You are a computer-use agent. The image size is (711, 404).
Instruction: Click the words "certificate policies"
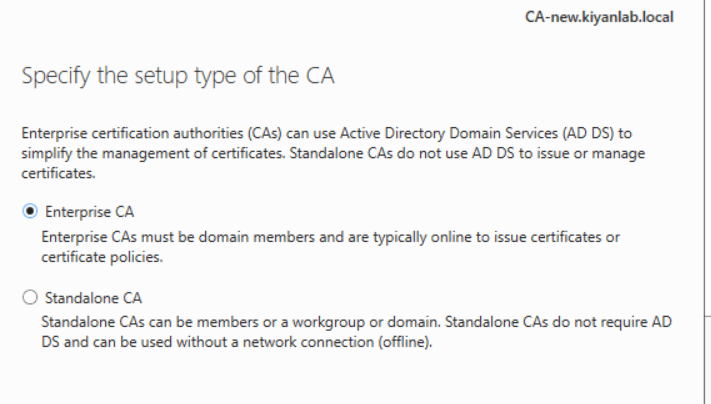tap(102, 255)
